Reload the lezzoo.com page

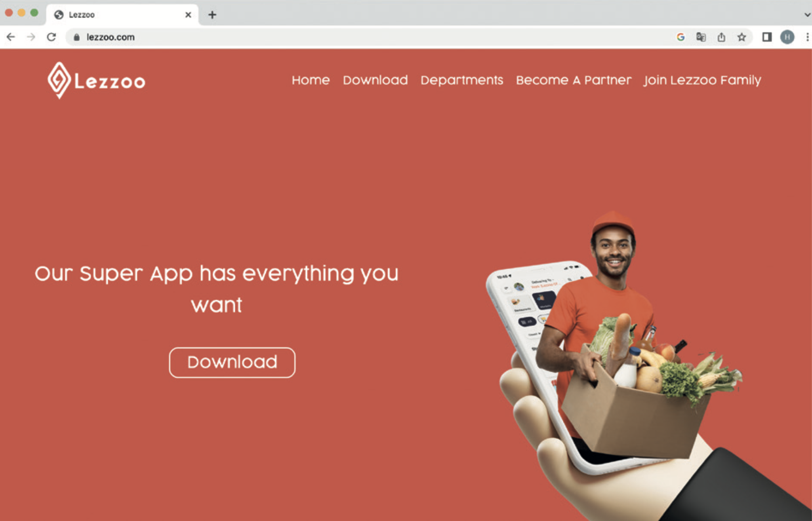(51, 37)
